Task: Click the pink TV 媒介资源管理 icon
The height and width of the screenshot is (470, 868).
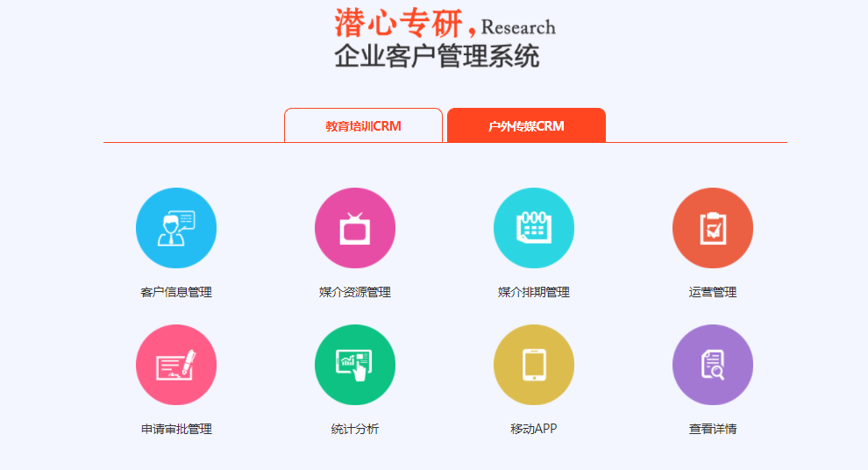Action: pos(355,228)
